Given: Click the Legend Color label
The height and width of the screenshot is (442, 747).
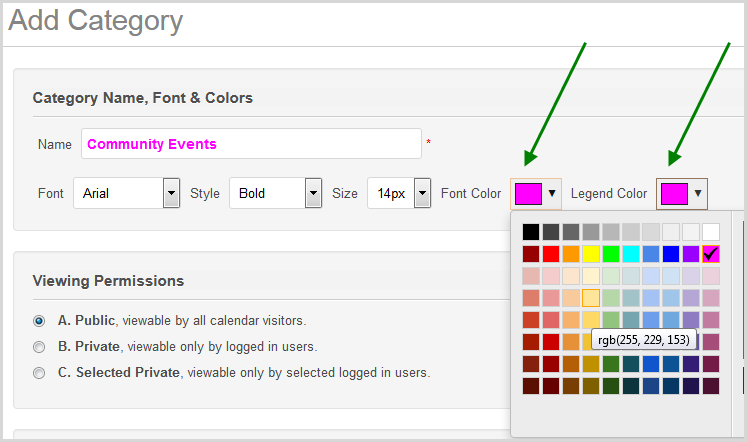Looking at the screenshot, I should pyautogui.click(x=609, y=193).
